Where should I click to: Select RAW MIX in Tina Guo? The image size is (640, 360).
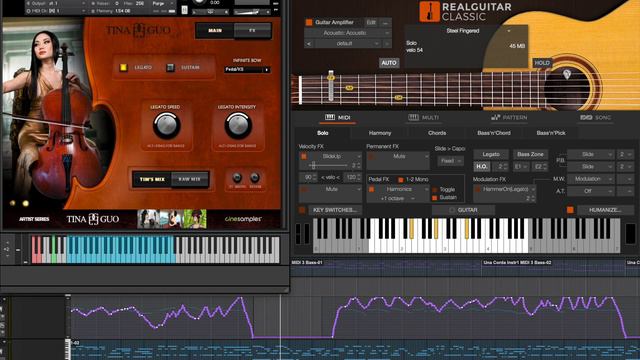point(190,179)
